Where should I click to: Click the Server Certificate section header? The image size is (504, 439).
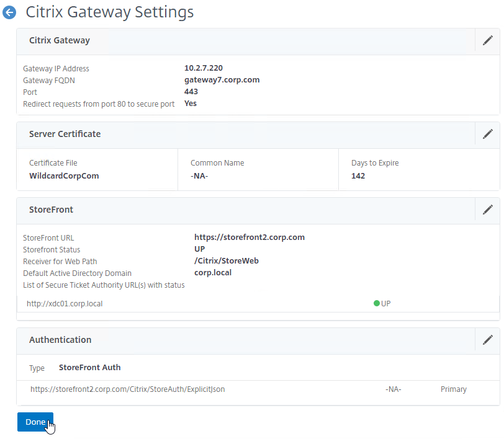coord(65,134)
